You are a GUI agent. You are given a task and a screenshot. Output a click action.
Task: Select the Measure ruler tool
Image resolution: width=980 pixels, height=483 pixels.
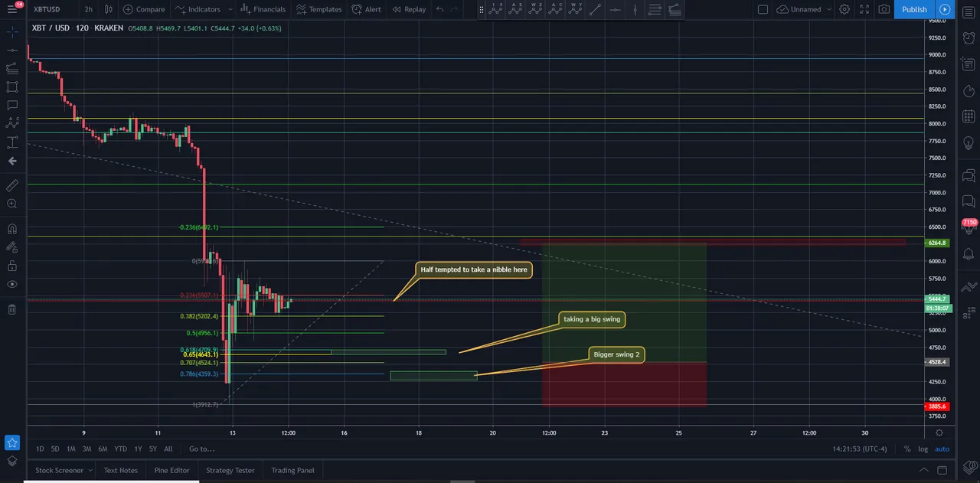(11, 185)
